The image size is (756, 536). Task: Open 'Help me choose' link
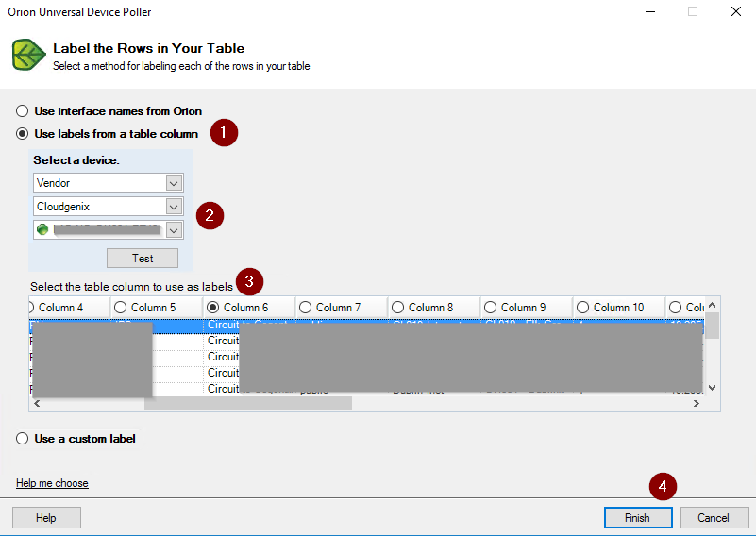pyautogui.click(x=52, y=483)
